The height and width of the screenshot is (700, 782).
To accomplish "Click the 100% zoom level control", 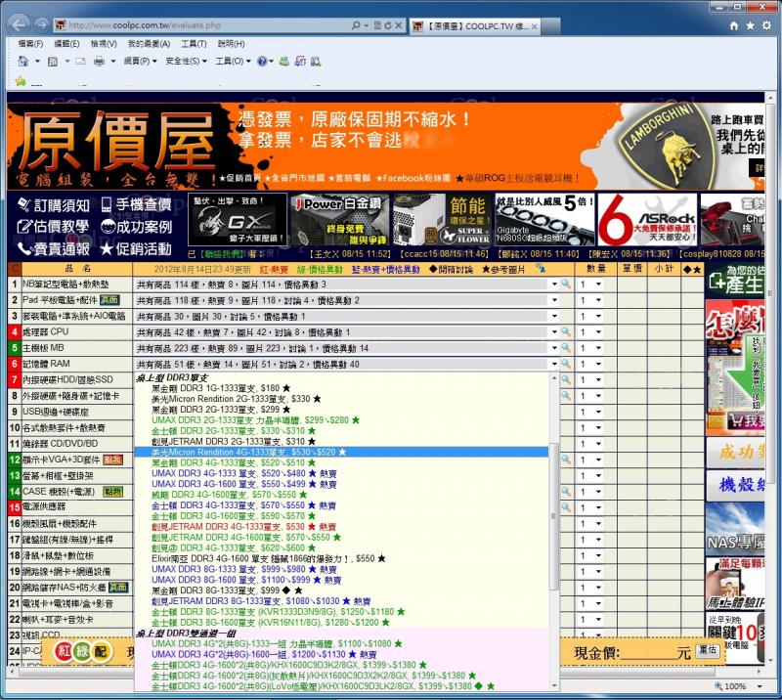I will pyautogui.click(x=740, y=686).
